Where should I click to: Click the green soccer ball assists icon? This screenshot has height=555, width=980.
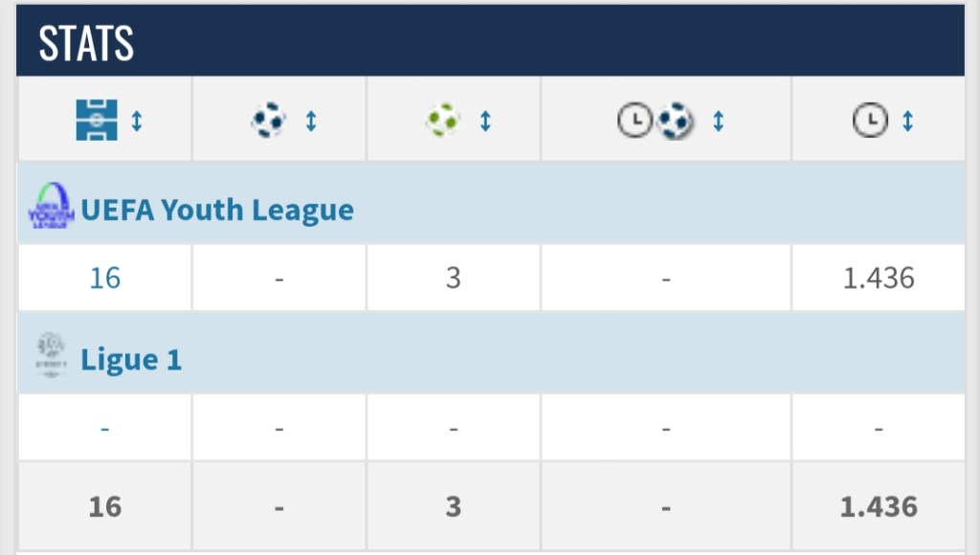tap(442, 121)
